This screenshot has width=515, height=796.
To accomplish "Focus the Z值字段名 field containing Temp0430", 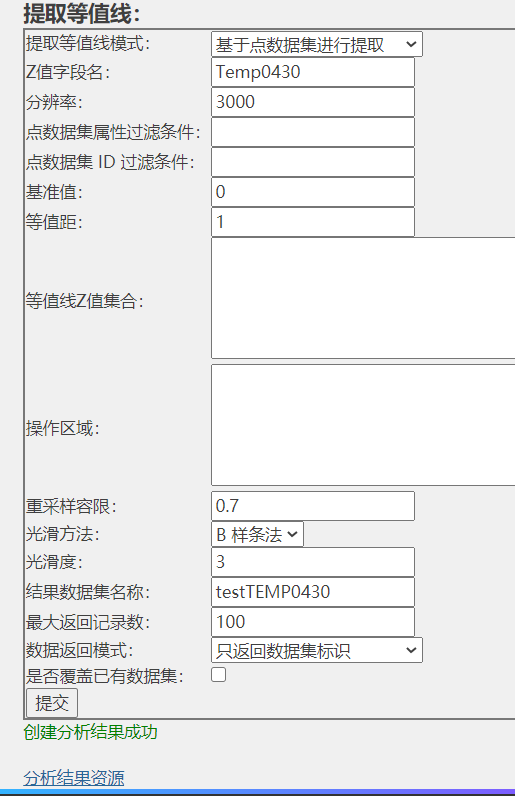I will [x=313, y=72].
